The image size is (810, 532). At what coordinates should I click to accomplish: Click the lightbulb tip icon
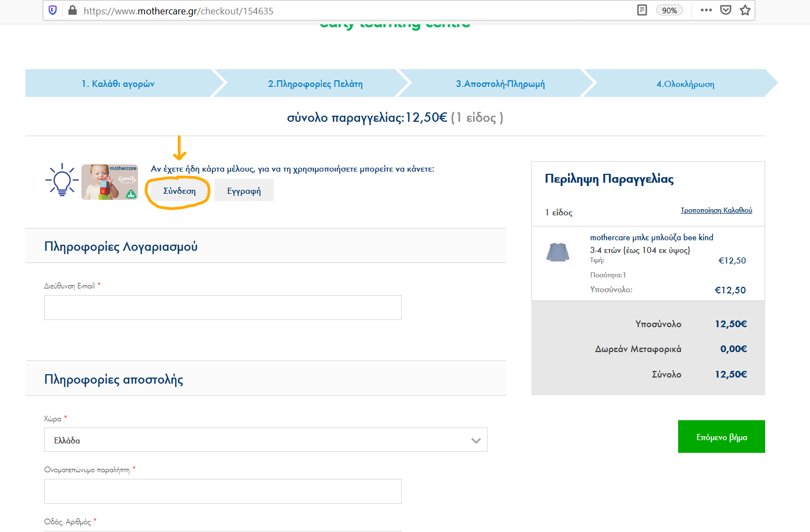[61, 180]
